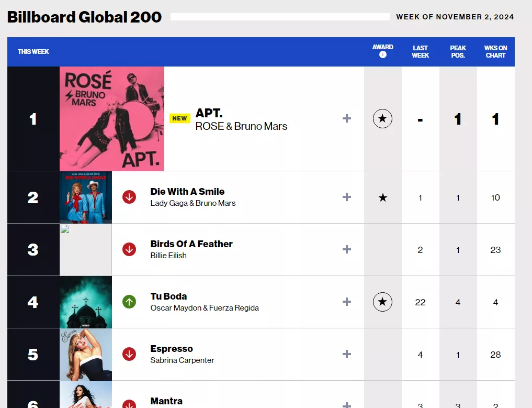This screenshot has height=408, width=532.
Task: Open the Tu Boda cover thumbnail
Action: coord(86,302)
